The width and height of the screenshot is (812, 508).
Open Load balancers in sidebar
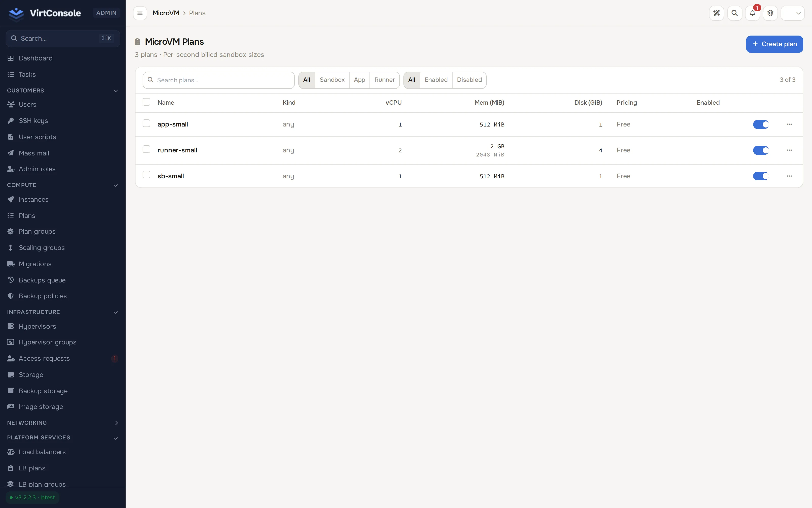pyautogui.click(x=63, y=452)
